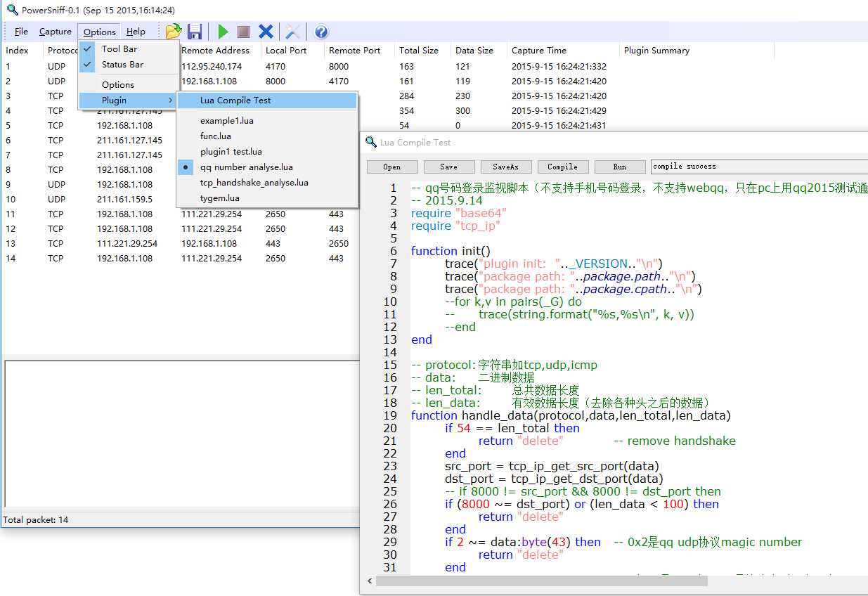Click the Compile button

click(562, 167)
